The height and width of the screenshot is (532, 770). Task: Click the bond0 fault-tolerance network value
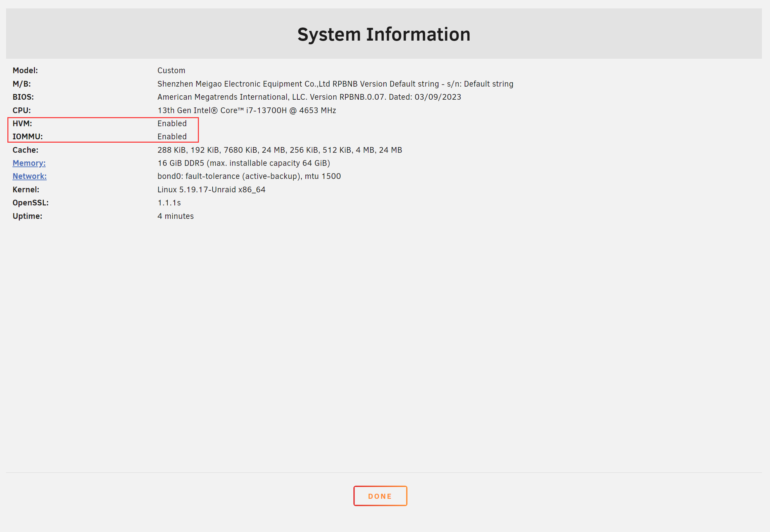[x=249, y=176]
